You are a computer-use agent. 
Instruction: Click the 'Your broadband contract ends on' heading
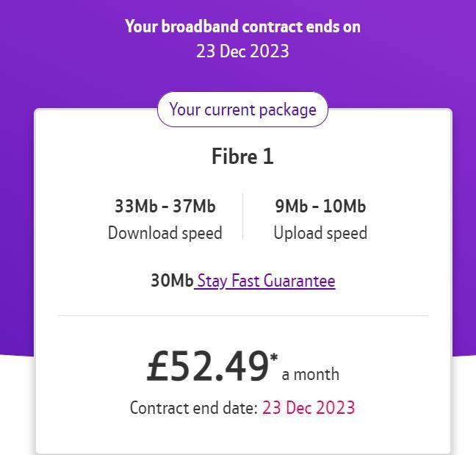[x=242, y=27]
